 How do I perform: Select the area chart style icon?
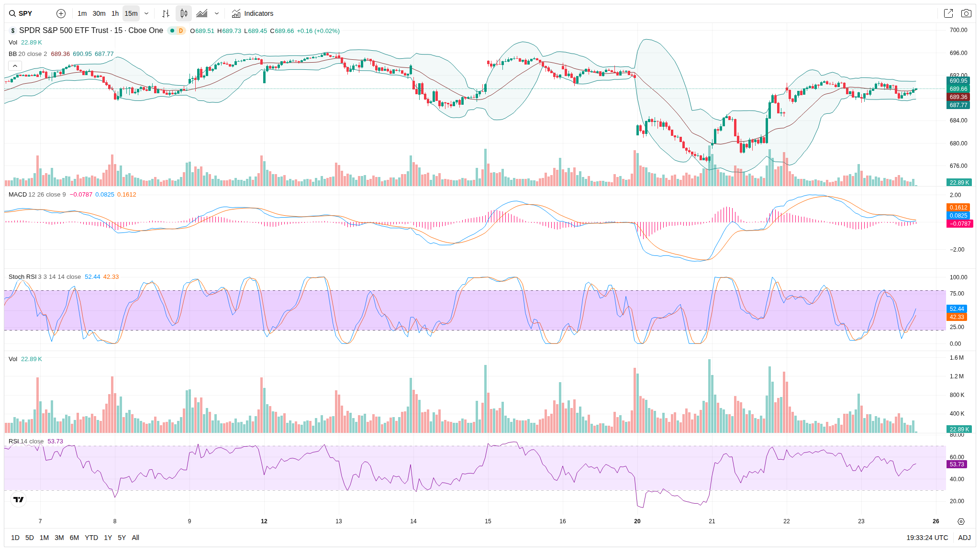coord(202,13)
